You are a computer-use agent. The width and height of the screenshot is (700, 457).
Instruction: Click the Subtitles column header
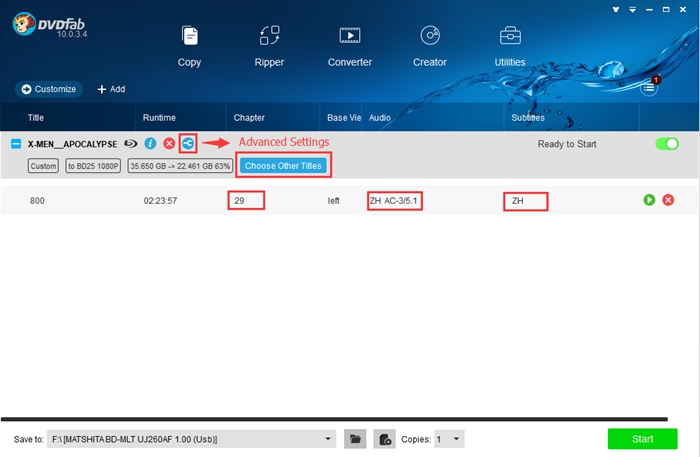tap(528, 118)
